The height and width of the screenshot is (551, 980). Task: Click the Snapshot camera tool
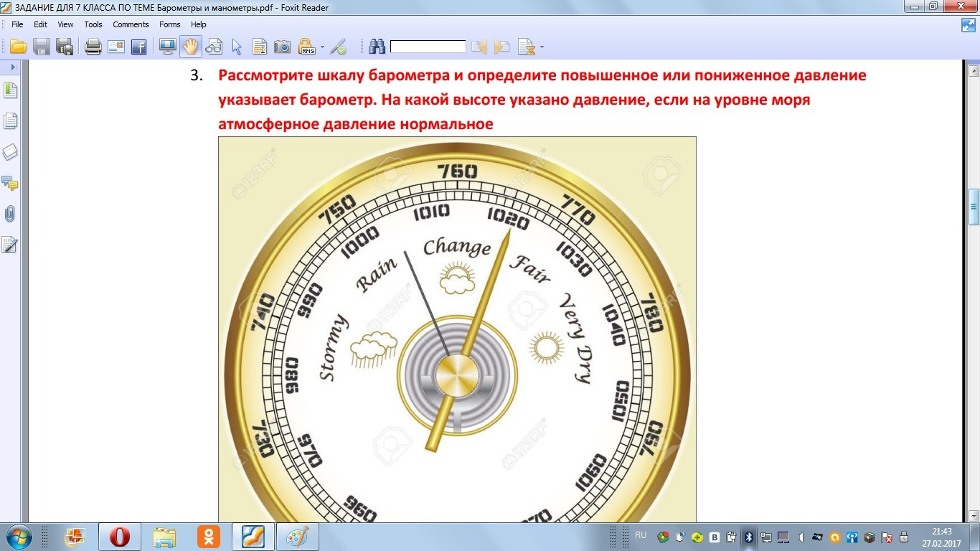(x=283, y=47)
